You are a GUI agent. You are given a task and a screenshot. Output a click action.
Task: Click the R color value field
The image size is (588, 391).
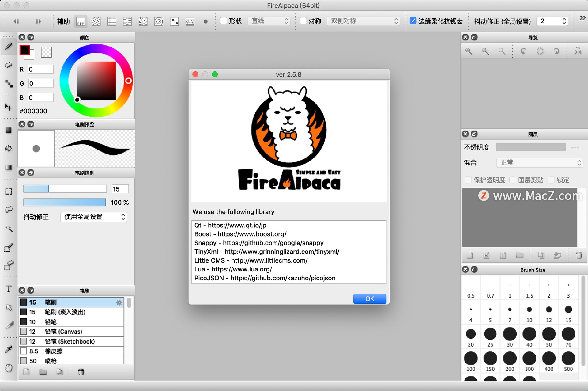[41, 69]
